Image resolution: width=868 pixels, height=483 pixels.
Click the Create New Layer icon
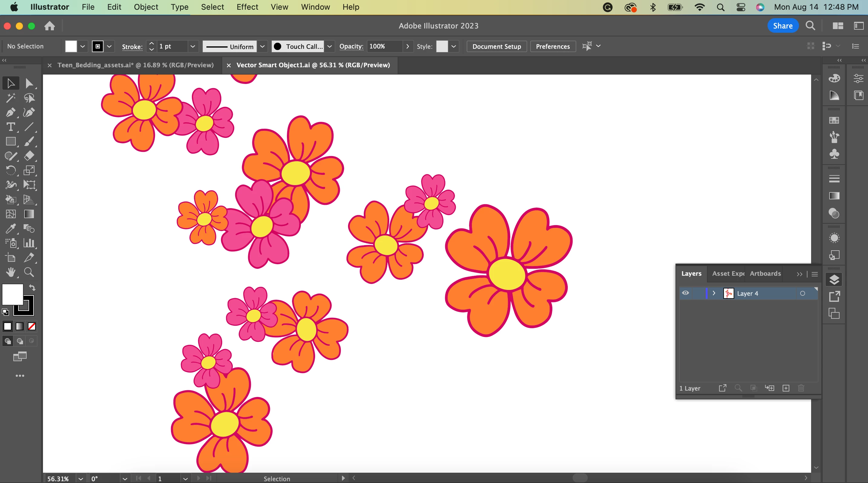tap(786, 388)
